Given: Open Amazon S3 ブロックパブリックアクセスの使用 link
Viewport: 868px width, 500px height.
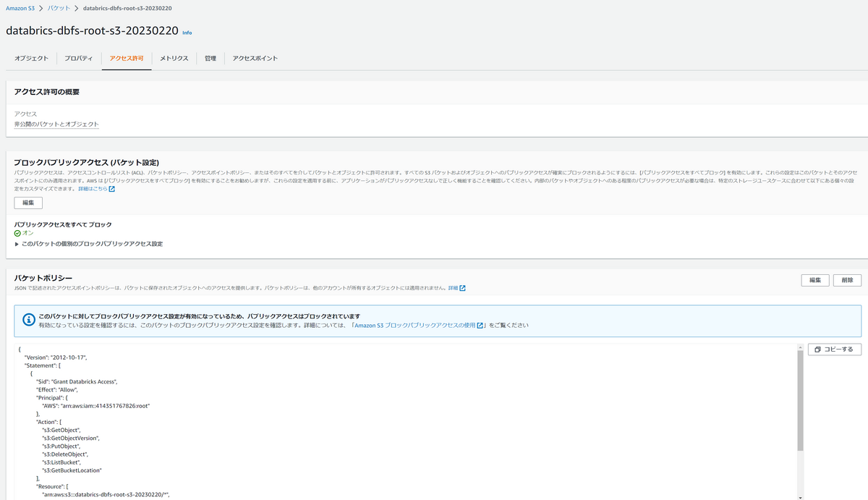Looking at the screenshot, I should tap(414, 326).
